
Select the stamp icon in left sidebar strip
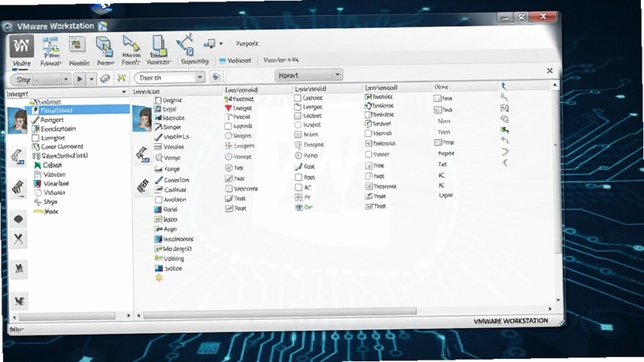pyautogui.click(x=17, y=189)
